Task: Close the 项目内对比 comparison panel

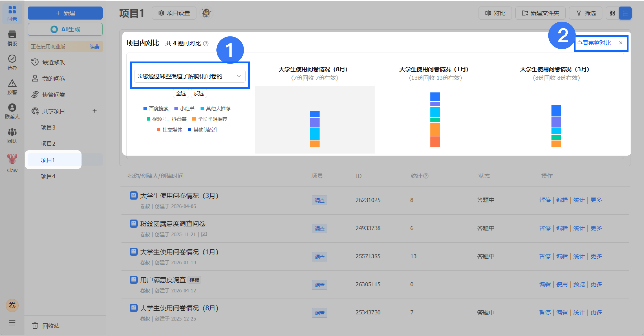Action: 621,43
